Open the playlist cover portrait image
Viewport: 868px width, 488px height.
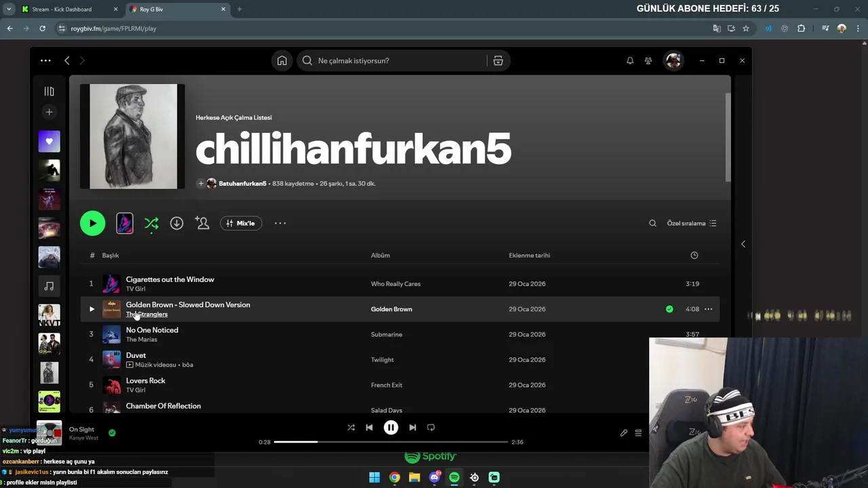(x=133, y=136)
